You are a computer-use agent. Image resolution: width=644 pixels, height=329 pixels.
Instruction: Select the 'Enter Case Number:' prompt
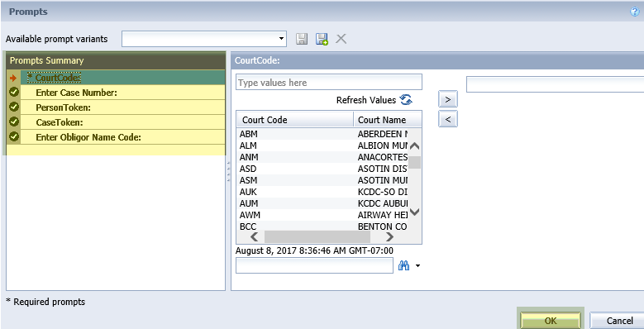123,93
